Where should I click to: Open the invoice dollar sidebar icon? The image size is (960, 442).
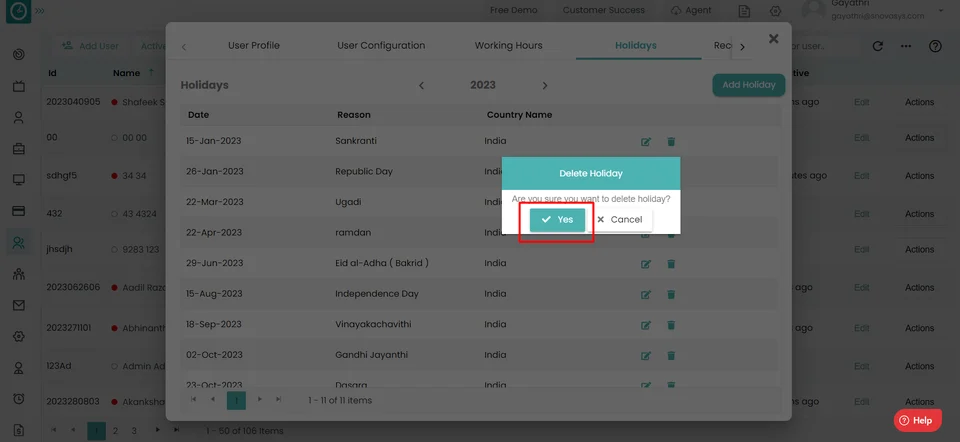[x=19, y=430]
